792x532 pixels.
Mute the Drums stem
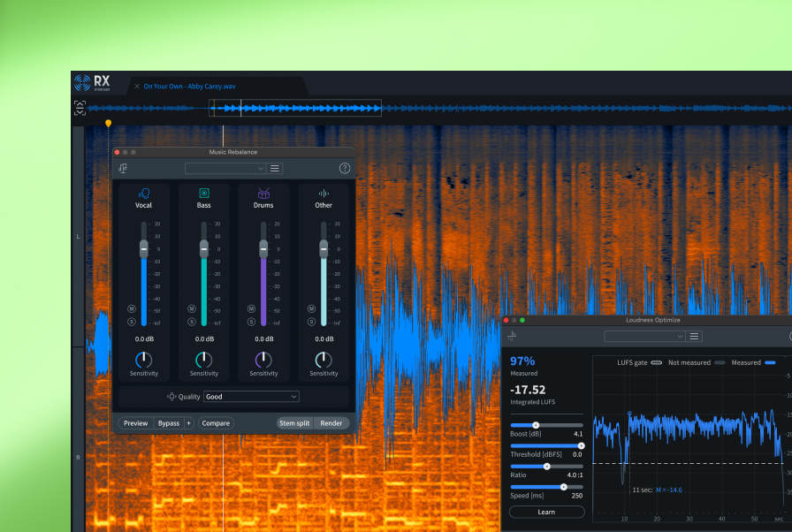point(251,309)
